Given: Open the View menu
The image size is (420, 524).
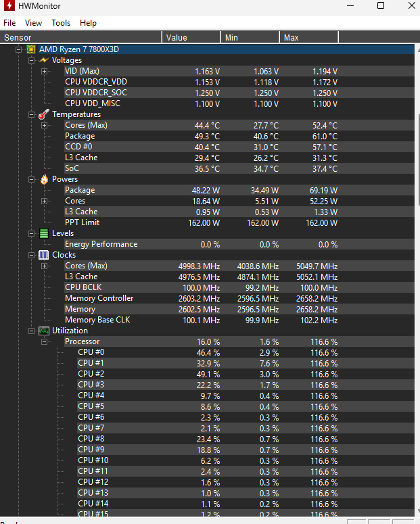Looking at the screenshot, I should tap(33, 23).
